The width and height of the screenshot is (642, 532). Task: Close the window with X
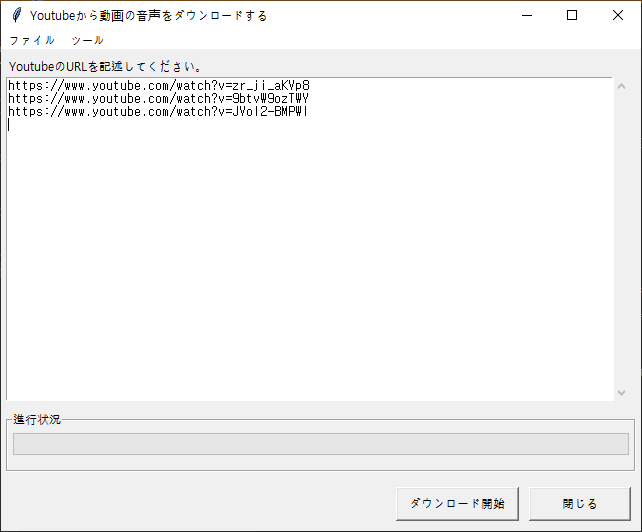[618, 15]
